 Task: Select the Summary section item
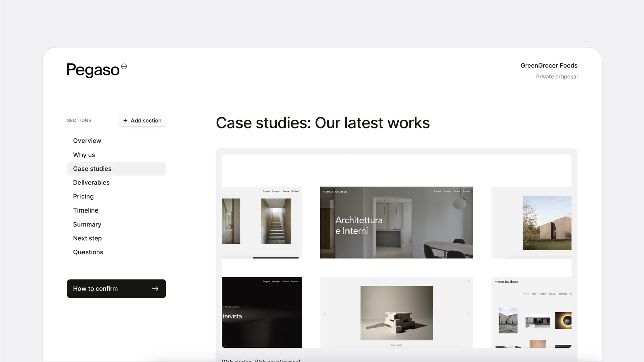(x=87, y=224)
